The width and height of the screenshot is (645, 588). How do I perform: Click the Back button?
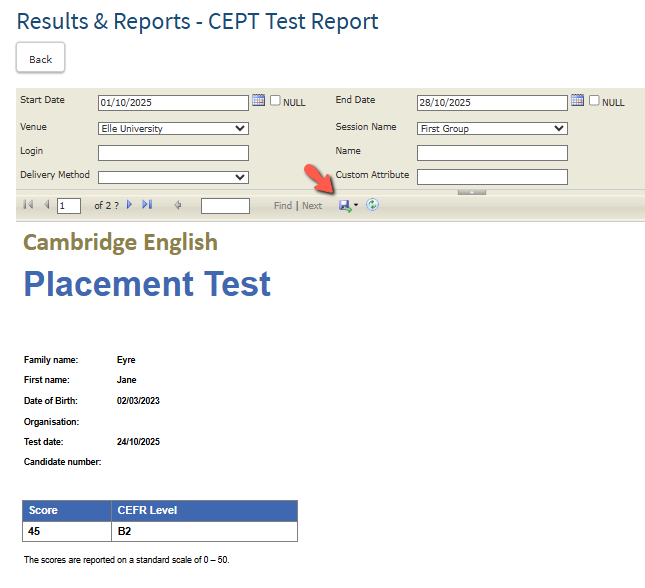point(40,57)
